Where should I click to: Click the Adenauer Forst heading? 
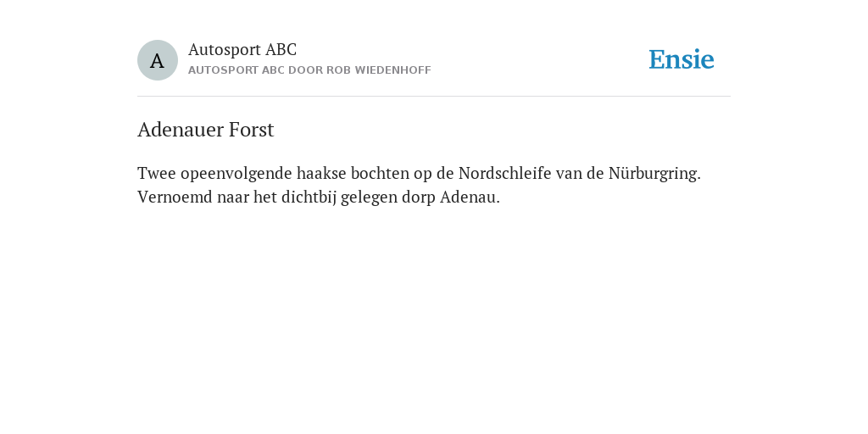tap(205, 130)
